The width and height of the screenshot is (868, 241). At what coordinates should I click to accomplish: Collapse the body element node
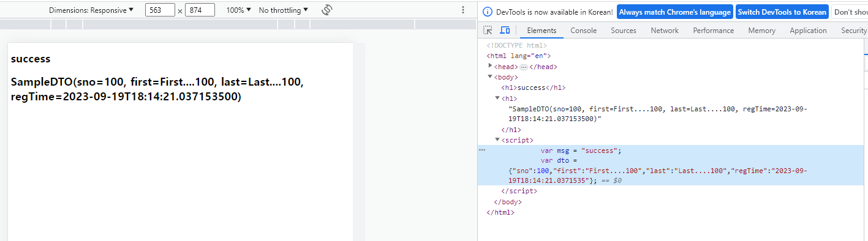[490, 76]
